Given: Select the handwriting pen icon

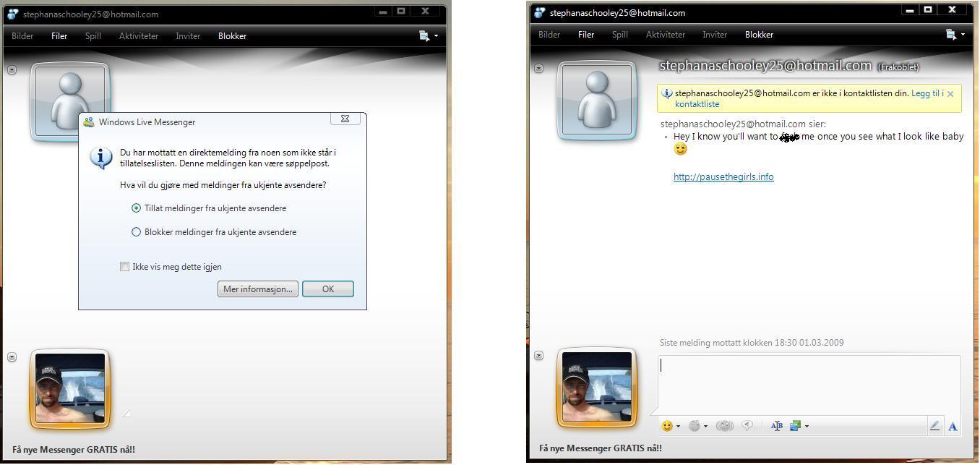Looking at the screenshot, I should coord(934,426).
